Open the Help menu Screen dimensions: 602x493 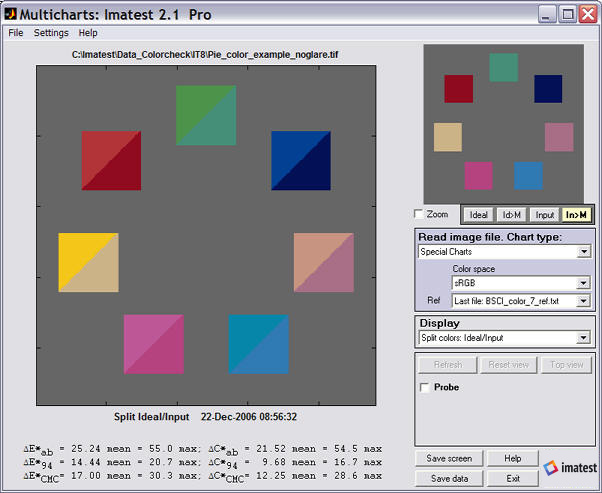(88, 33)
